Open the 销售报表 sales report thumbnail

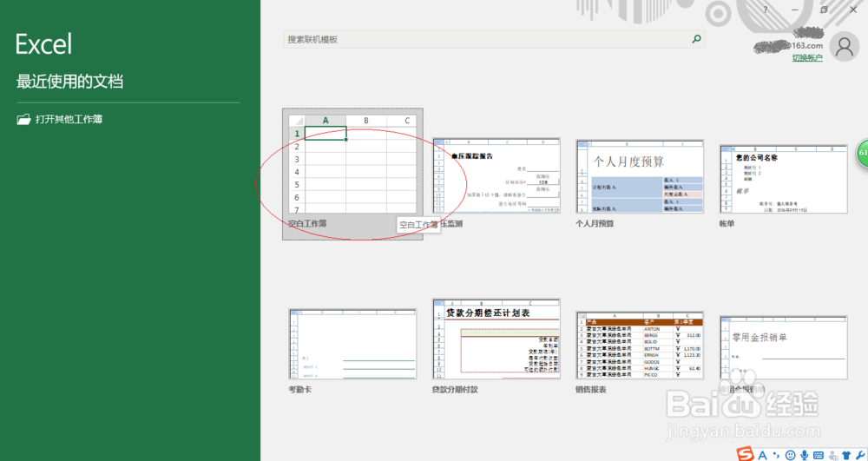click(x=640, y=346)
